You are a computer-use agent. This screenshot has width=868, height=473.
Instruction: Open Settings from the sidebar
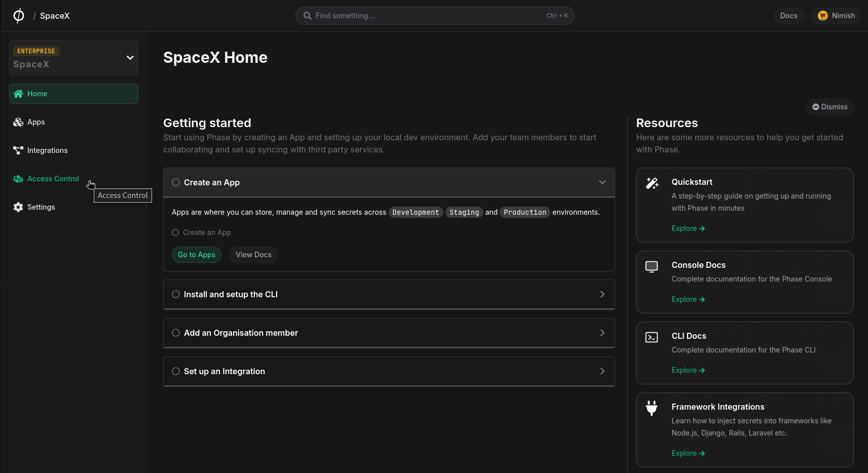coord(73,207)
